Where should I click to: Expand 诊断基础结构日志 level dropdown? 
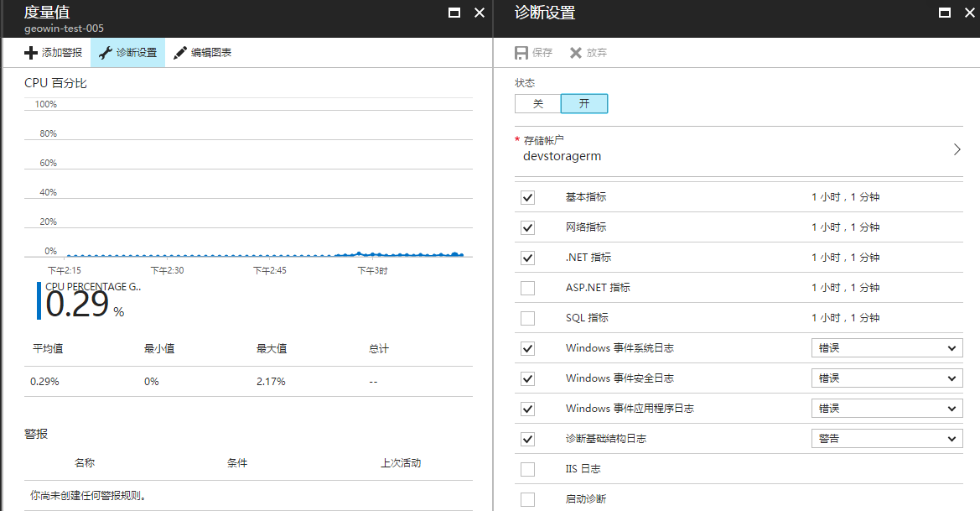pyautogui.click(x=886, y=439)
